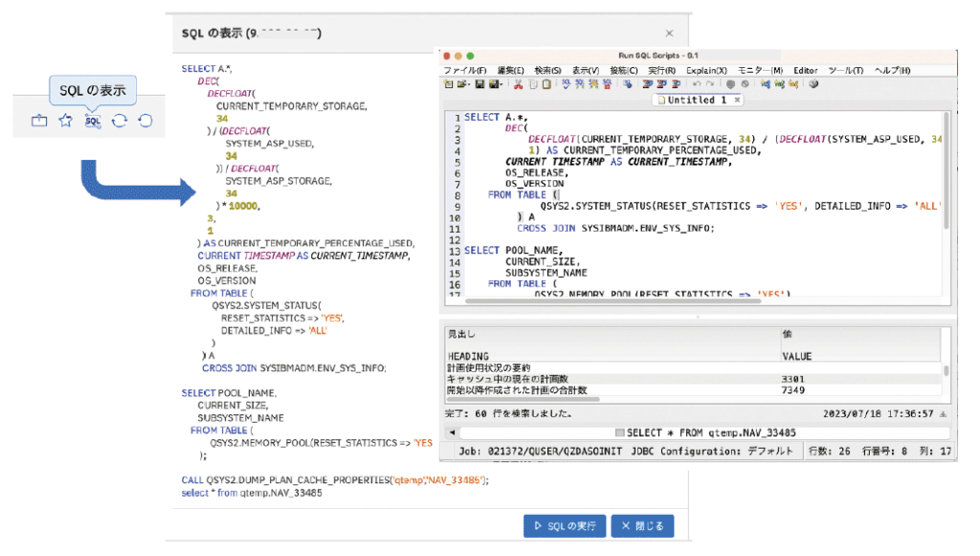Viewport: 980px width, 556px height.
Task: Click the Copy icon in the SQL toolbar
Action: click(532, 85)
